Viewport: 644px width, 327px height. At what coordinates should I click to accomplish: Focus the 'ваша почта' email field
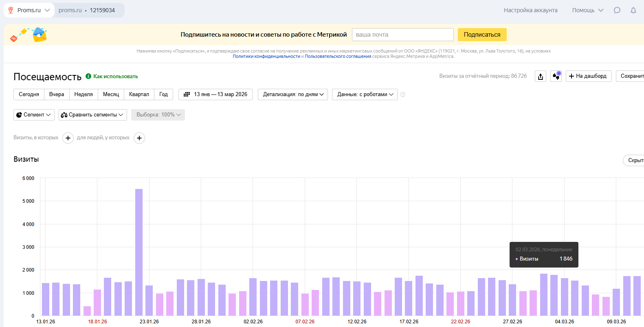pyautogui.click(x=402, y=35)
